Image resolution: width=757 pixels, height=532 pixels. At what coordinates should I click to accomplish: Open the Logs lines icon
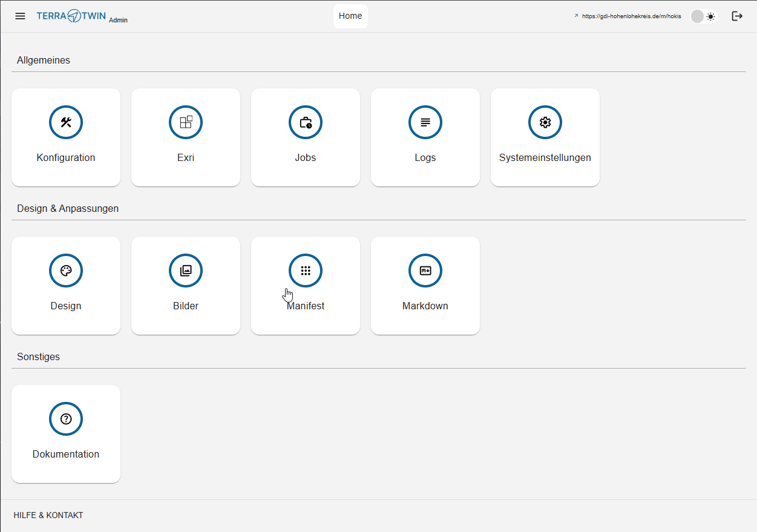tap(425, 122)
